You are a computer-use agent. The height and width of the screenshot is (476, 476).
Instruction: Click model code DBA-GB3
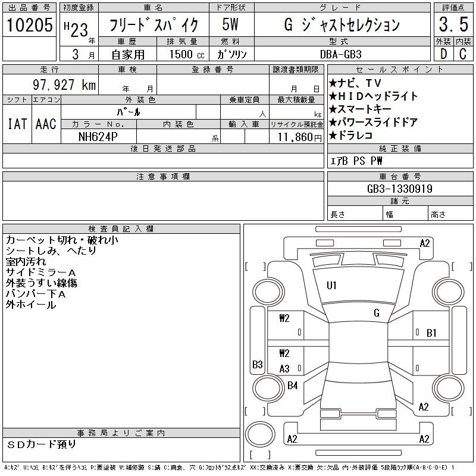[x=349, y=54]
